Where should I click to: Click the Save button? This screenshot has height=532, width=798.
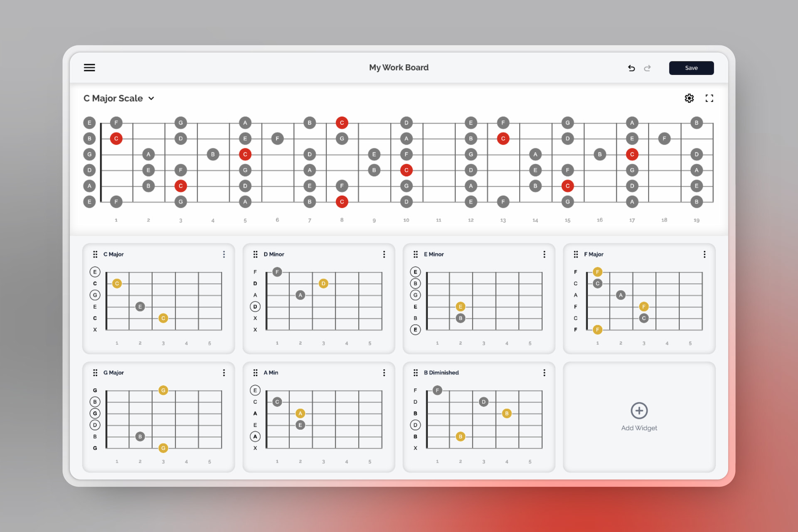pyautogui.click(x=691, y=68)
